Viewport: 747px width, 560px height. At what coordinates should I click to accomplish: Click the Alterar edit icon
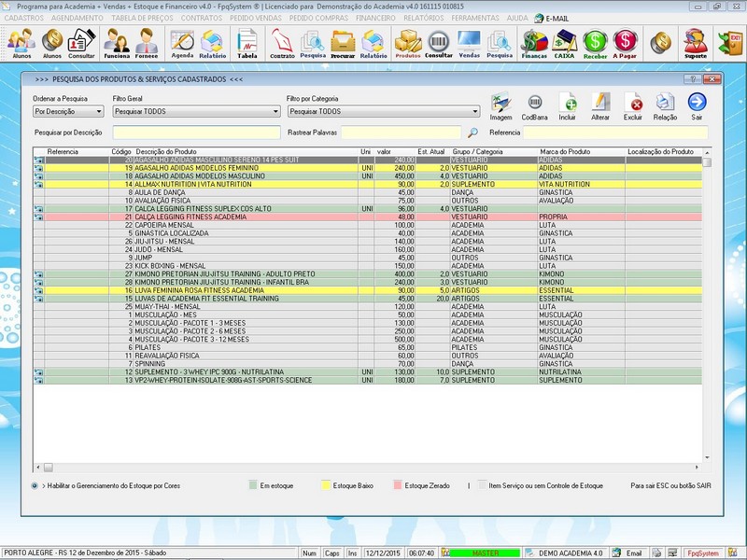click(600, 104)
